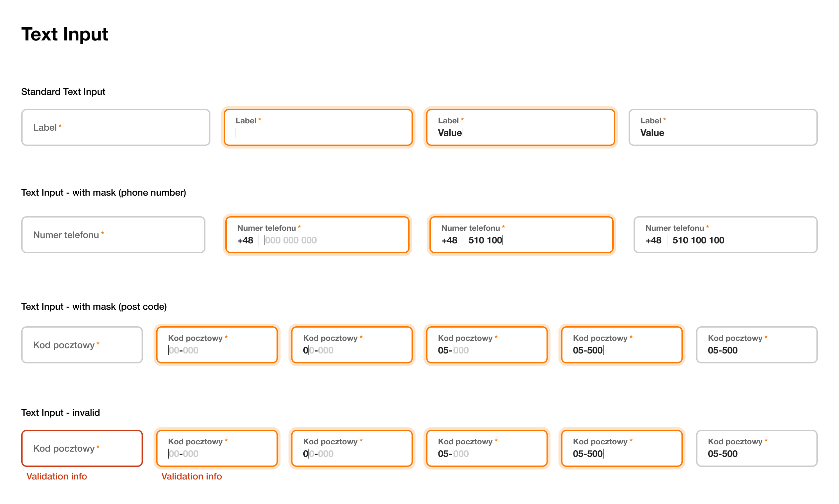Click unfocused 05-500 field in post code section
The image size is (839, 504).
point(756,345)
